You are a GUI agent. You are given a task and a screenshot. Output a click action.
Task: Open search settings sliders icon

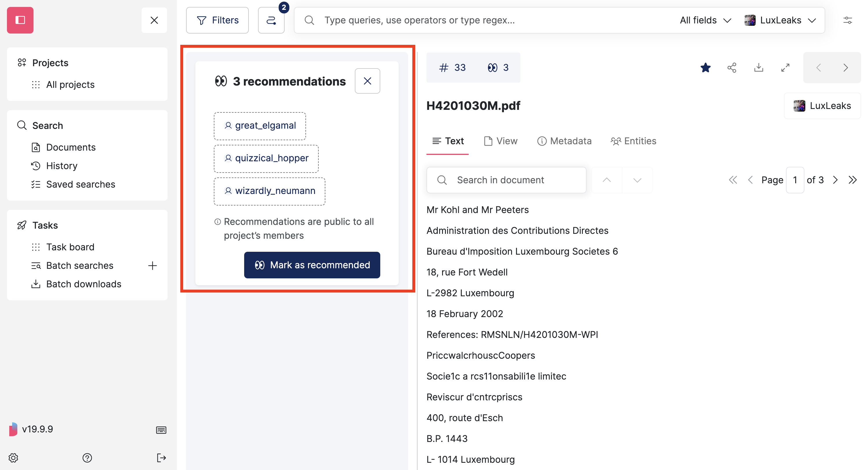click(848, 20)
